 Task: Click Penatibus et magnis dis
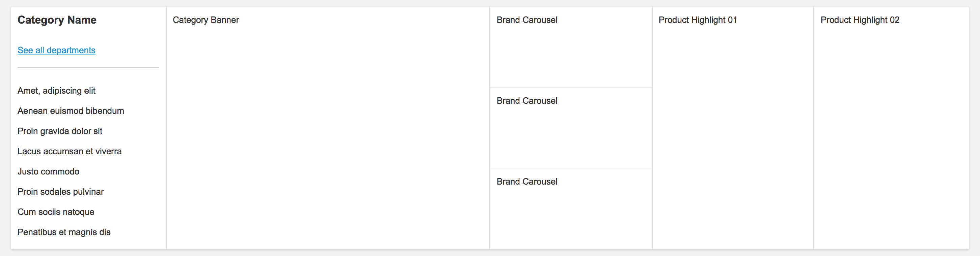tap(64, 232)
